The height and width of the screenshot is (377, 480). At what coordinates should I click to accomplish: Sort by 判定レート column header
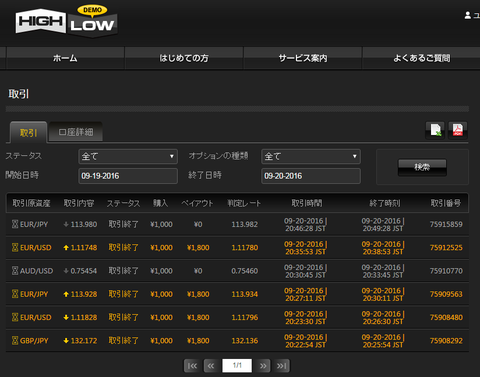pyautogui.click(x=244, y=203)
